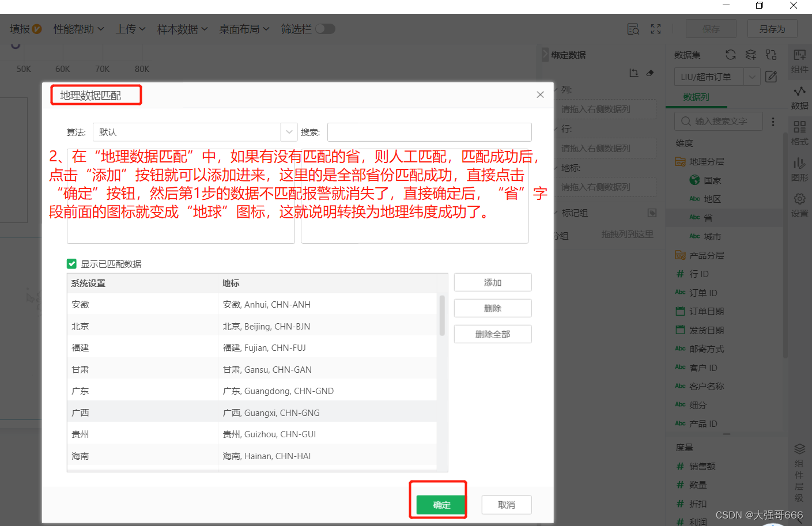The image size is (812, 526).
Task: Open the 样本数据 menu
Action: coord(182,29)
